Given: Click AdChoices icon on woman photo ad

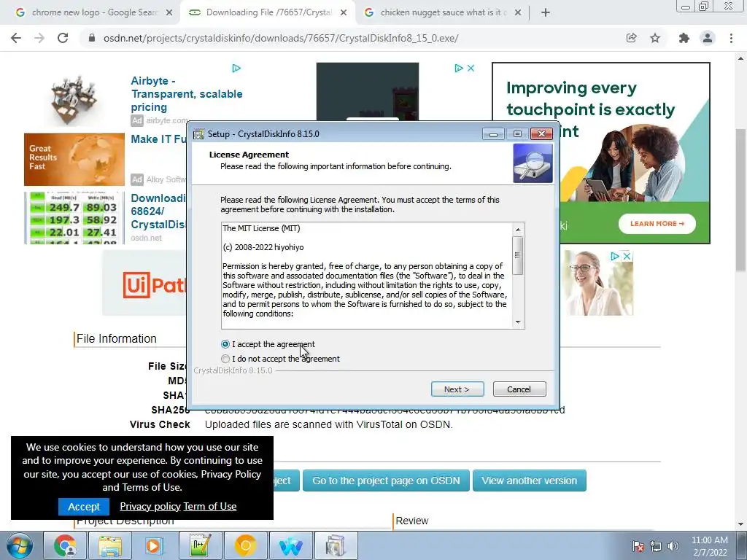Looking at the screenshot, I should (615, 256).
